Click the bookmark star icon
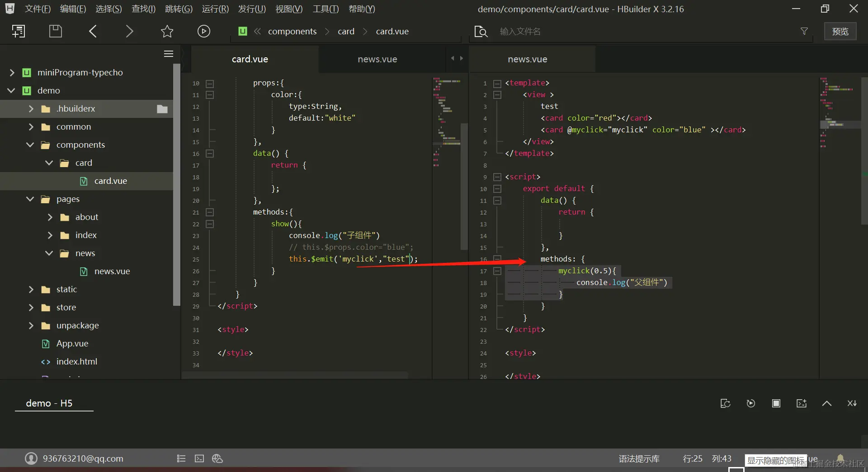 167,31
